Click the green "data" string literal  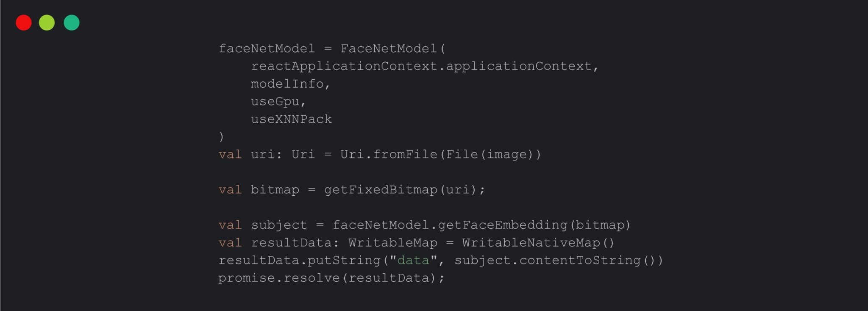pyautogui.click(x=413, y=260)
